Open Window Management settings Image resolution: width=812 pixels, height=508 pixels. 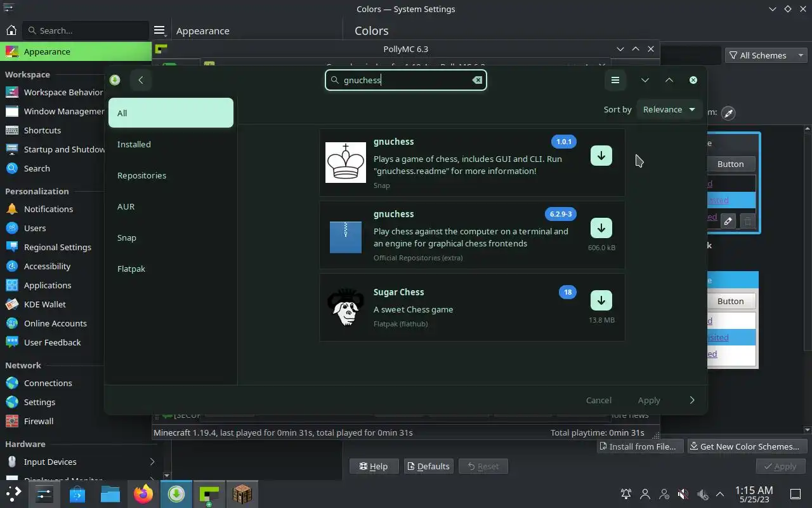(x=54, y=111)
